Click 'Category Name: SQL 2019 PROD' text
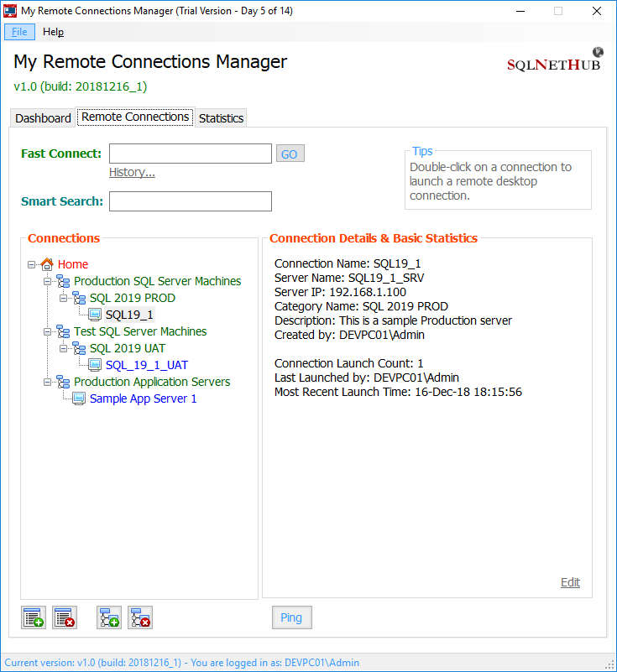The height and width of the screenshot is (672, 617). tap(361, 306)
